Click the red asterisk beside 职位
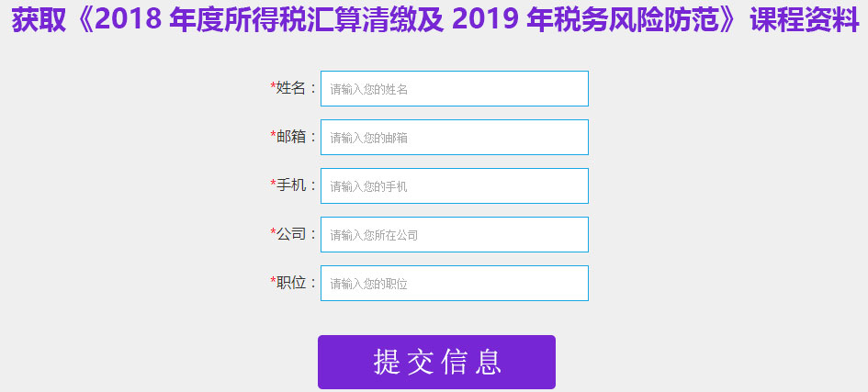 click(x=273, y=281)
